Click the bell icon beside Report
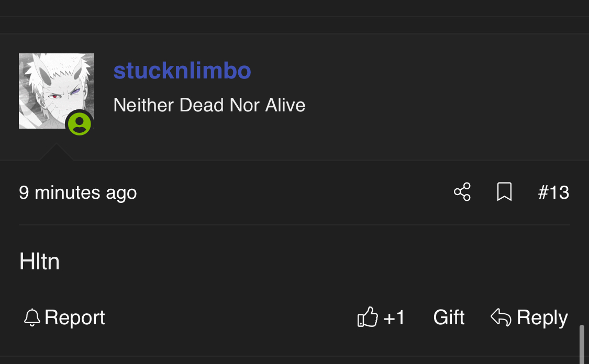 [32, 317]
